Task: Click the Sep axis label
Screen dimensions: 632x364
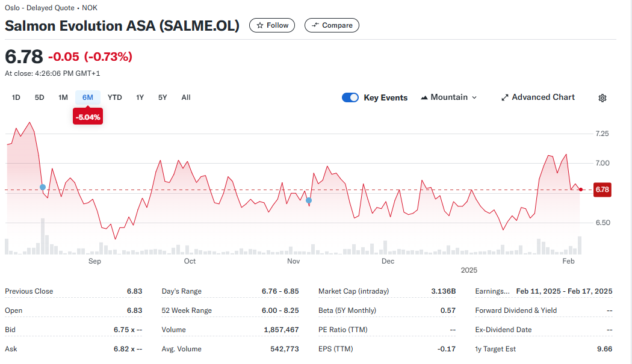Action: (x=94, y=261)
